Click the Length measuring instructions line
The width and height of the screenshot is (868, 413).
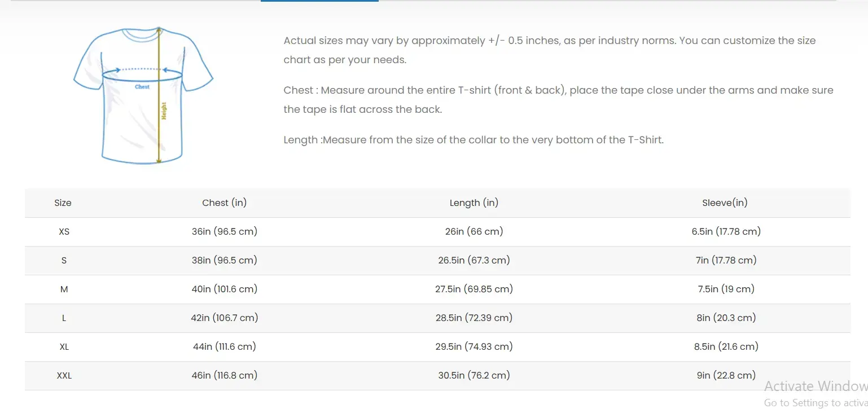[474, 140]
